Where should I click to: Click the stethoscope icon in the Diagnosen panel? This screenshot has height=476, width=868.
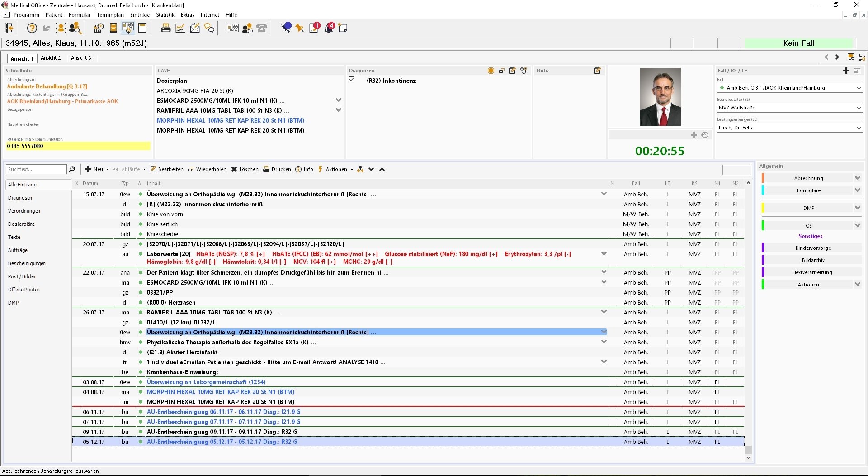[x=523, y=71]
